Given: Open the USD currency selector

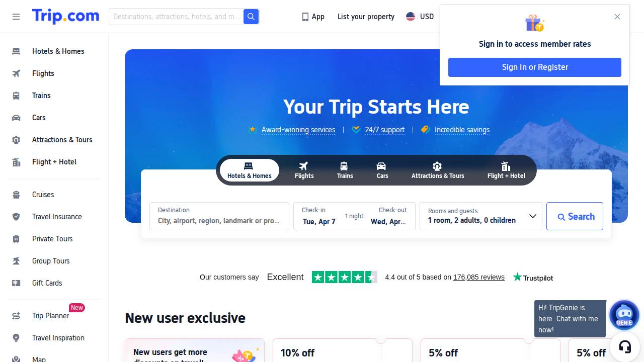Looking at the screenshot, I should [x=420, y=17].
